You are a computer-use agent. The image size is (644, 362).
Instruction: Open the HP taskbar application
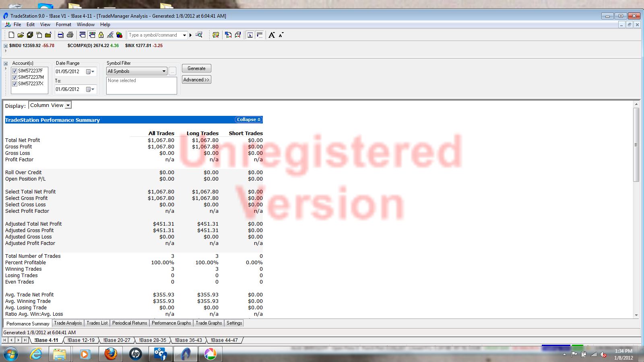tap(136, 354)
